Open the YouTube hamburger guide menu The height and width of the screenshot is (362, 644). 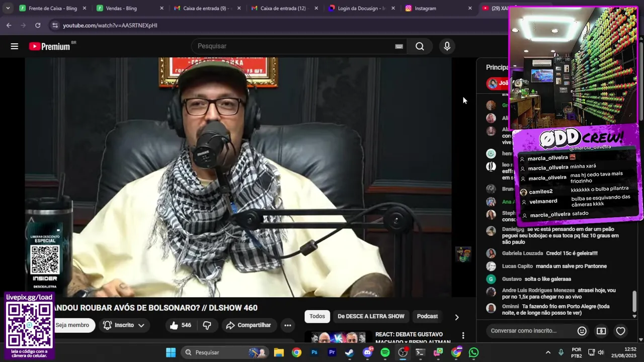[15, 46]
